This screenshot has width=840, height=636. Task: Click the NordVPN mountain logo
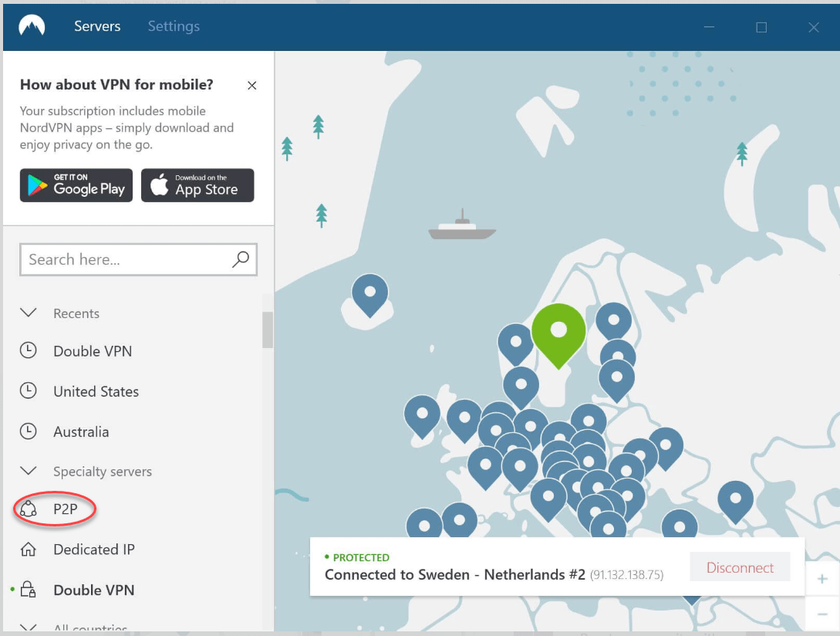[x=32, y=25]
